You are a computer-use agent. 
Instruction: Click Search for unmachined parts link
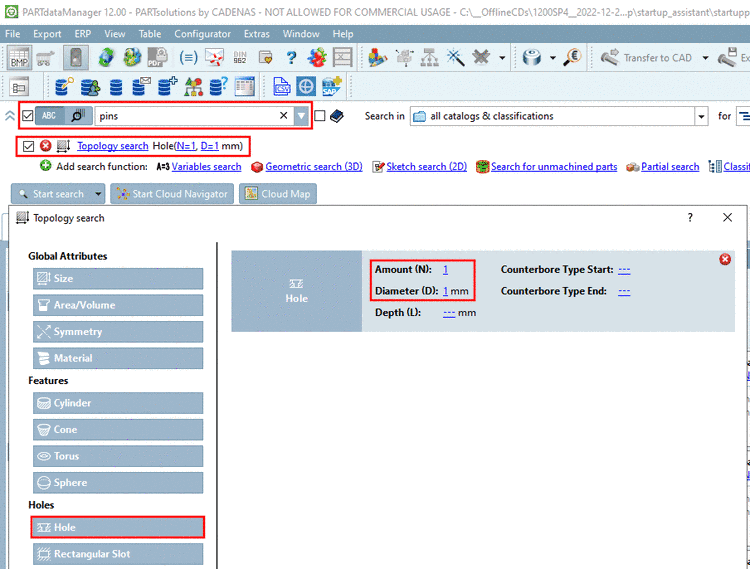click(554, 166)
